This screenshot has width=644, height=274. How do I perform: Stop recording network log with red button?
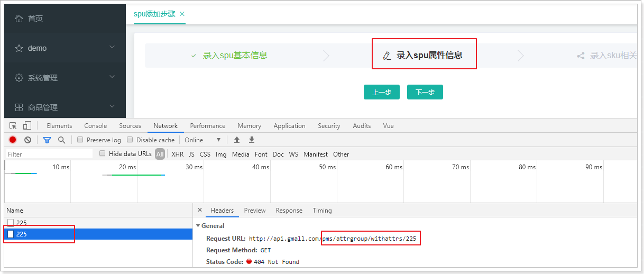pyautogui.click(x=13, y=140)
